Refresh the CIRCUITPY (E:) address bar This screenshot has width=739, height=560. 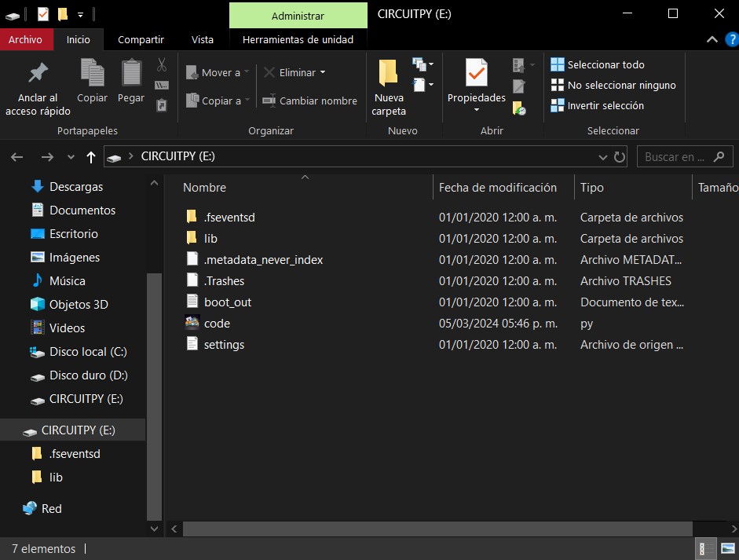pos(620,156)
